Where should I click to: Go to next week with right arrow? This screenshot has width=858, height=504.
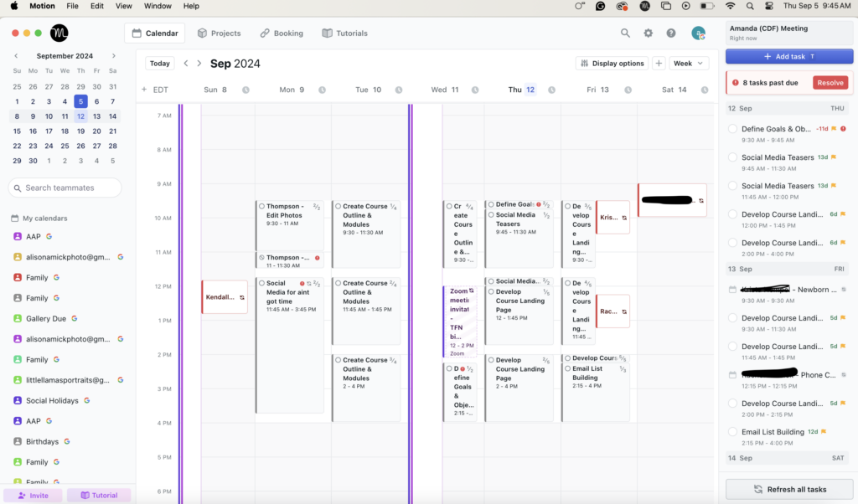click(x=199, y=64)
